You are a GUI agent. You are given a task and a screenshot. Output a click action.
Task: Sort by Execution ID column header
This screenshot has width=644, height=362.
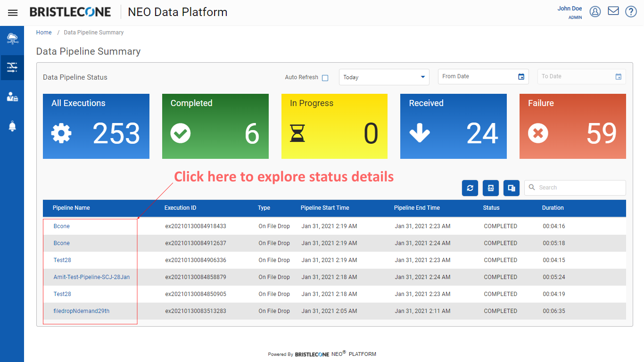point(181,208)
